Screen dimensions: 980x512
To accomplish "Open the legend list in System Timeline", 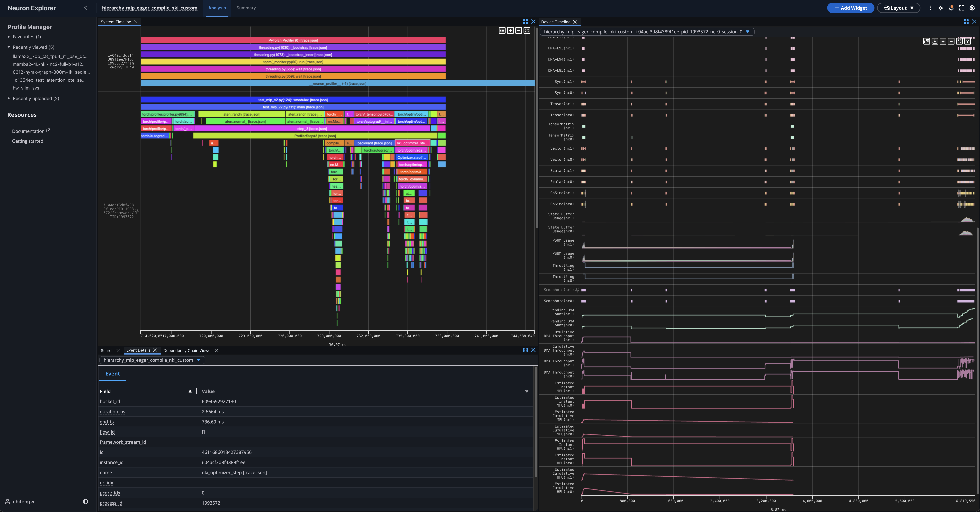I will click(502, 30).
